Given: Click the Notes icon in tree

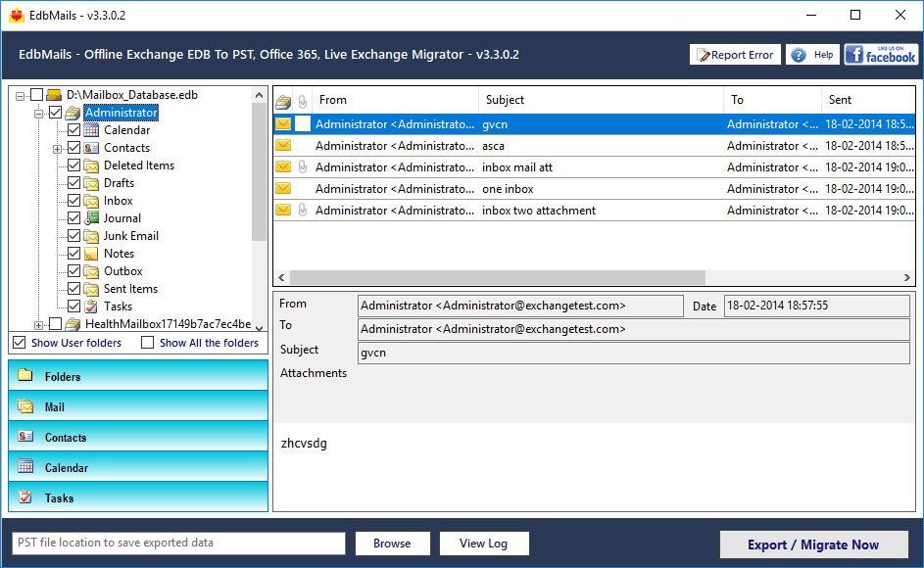Looking at the screenshot, I should click(x=91, y=254).
